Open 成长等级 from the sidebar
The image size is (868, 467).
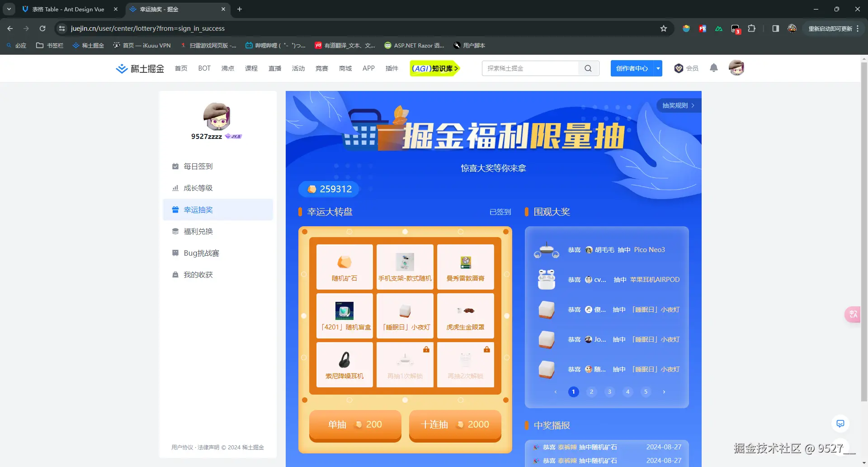click(198, 188)
